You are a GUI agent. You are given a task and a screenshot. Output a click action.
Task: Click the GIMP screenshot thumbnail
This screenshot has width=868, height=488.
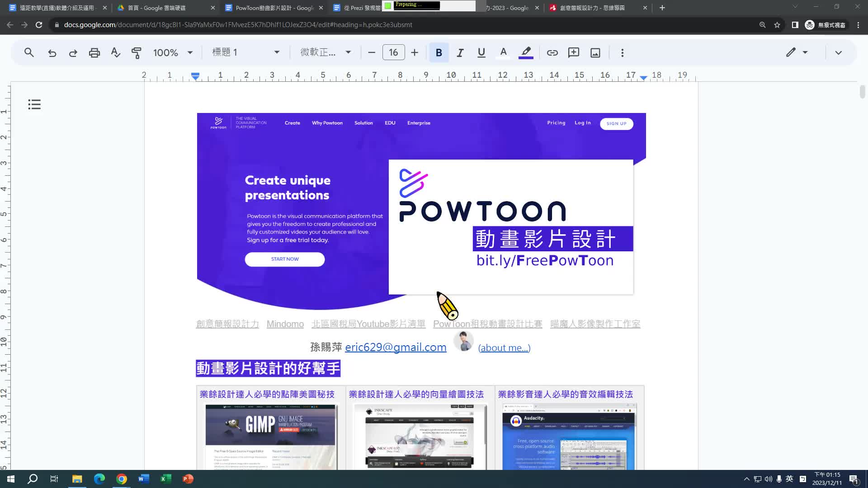[x=270, y=436]
